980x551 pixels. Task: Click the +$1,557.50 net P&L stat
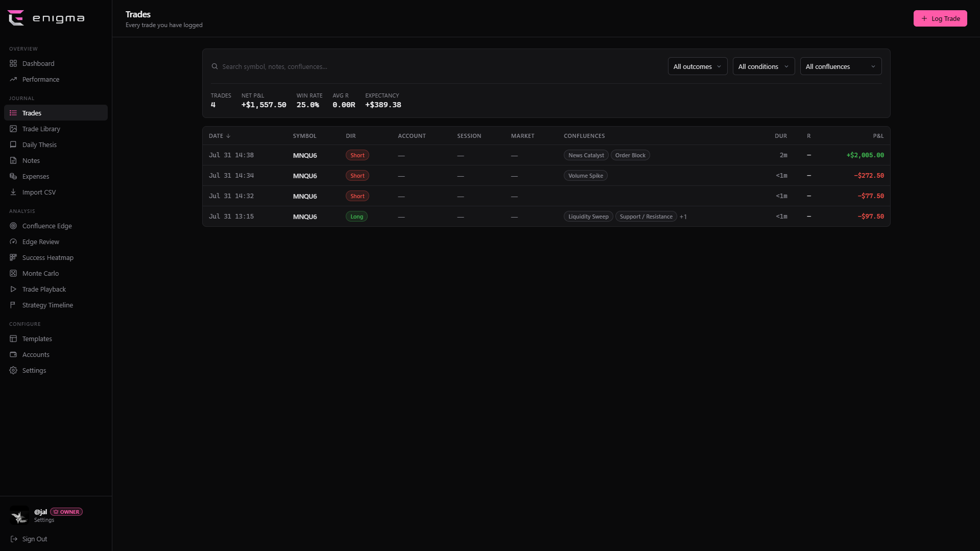tap(264, 105)
